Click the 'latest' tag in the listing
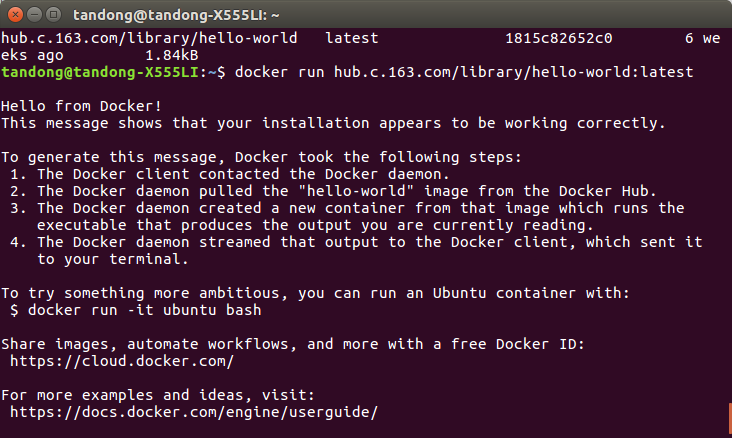The height and width of the screenshot is (438, 732). tap(352, 38)
